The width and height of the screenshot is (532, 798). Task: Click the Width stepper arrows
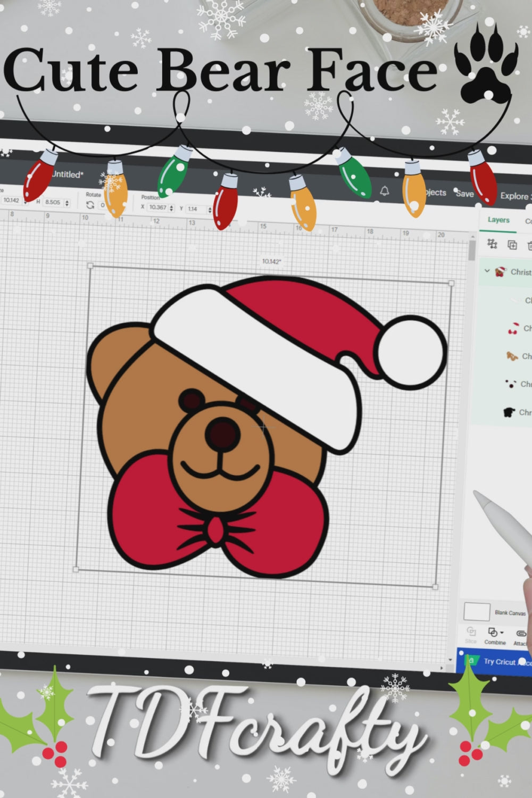(x=24, y=201)
